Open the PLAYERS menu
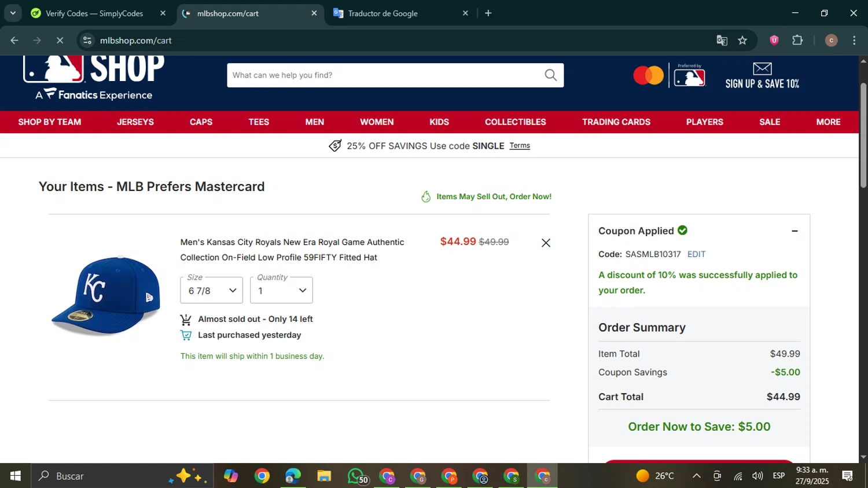Screen dimensions: 868x488 point(704,122)
